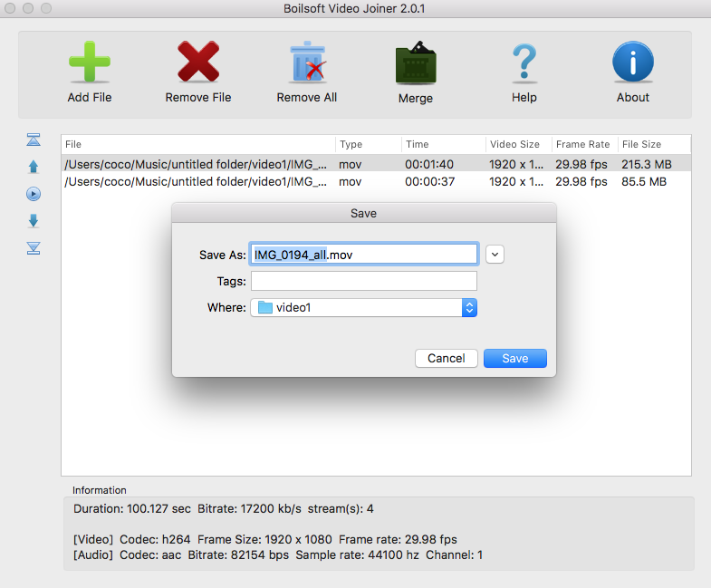Move selected file to top of list
This screenshot has width=711, height=588.
click(34, 140)
